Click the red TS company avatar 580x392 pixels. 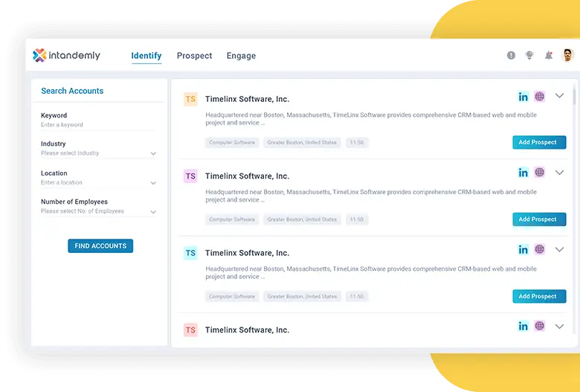[190, 330]
